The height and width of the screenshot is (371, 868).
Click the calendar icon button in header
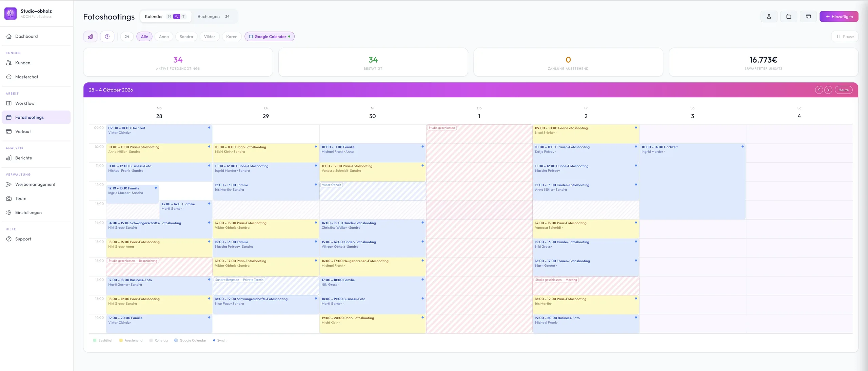click(x=789, y=17)
